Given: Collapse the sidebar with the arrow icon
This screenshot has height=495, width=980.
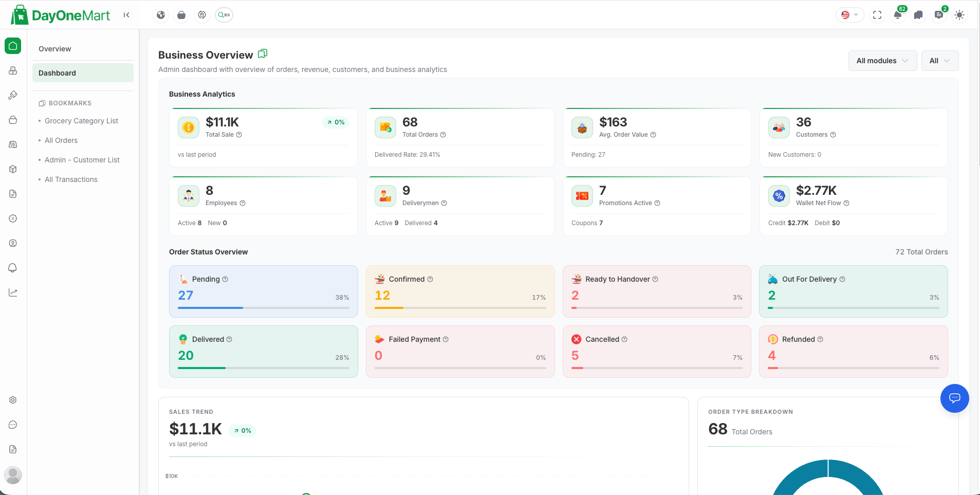Looking at the screenshot, I should [x=126, y=15].
